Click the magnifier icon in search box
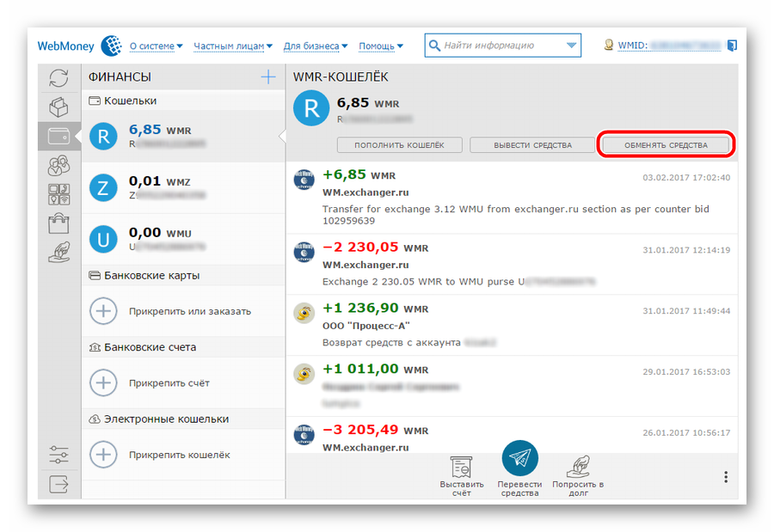 (x=434, y=46)
